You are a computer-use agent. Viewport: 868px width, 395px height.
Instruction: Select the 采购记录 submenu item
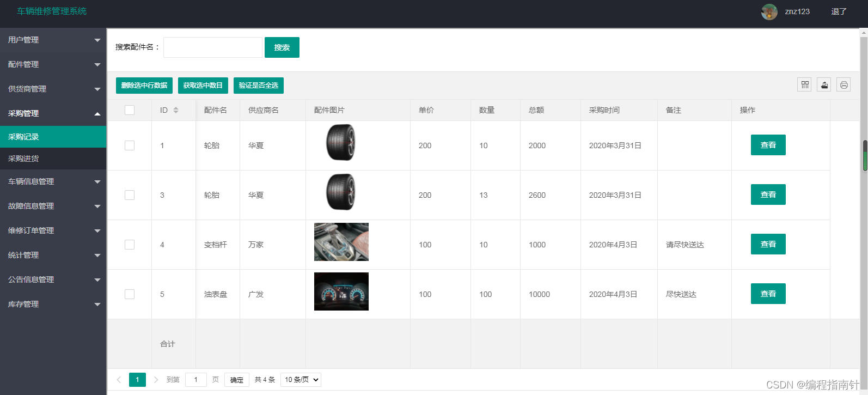53,137
